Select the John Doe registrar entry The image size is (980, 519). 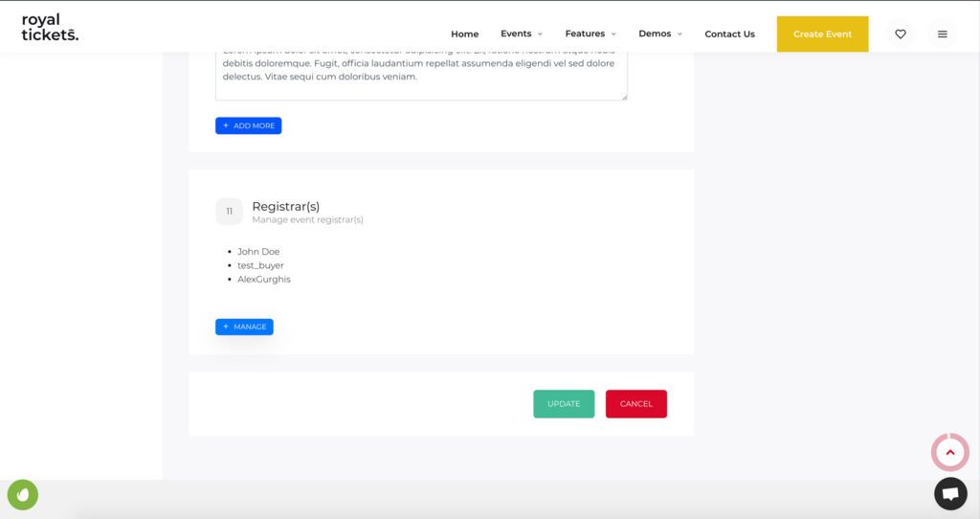[x=258, y=252]
